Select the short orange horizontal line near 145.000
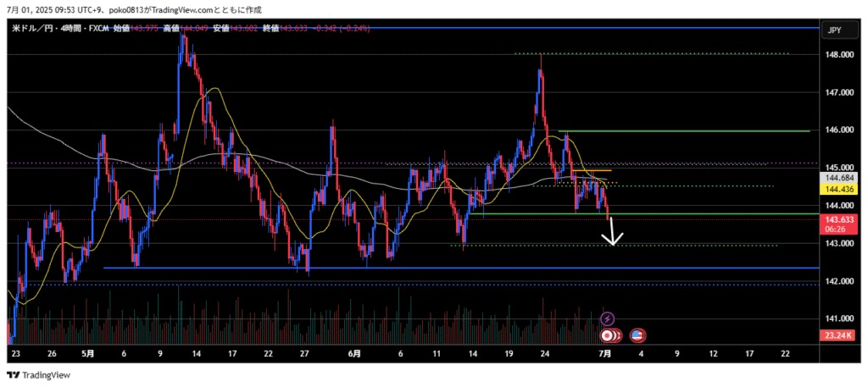 (x=593, y=171)
